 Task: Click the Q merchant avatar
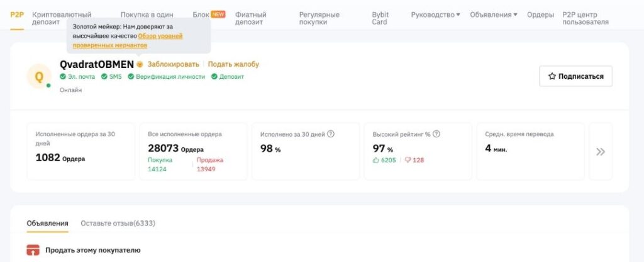[39, 76]
